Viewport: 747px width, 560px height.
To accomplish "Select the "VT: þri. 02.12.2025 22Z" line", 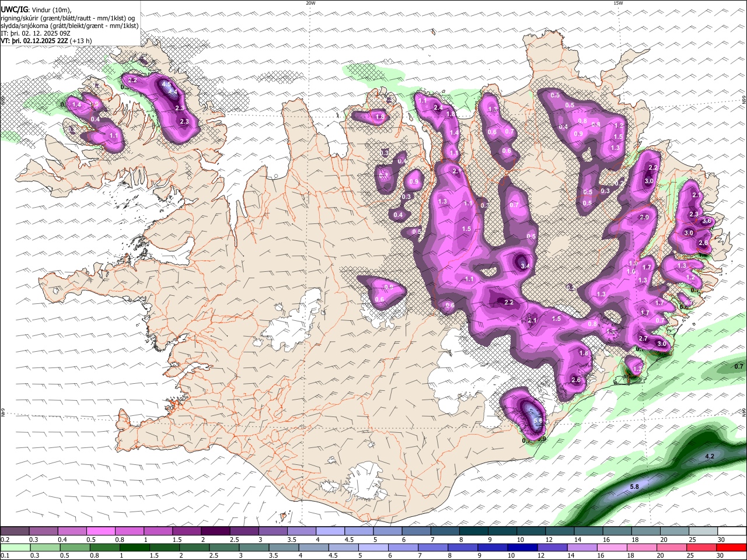I will 34,41.
